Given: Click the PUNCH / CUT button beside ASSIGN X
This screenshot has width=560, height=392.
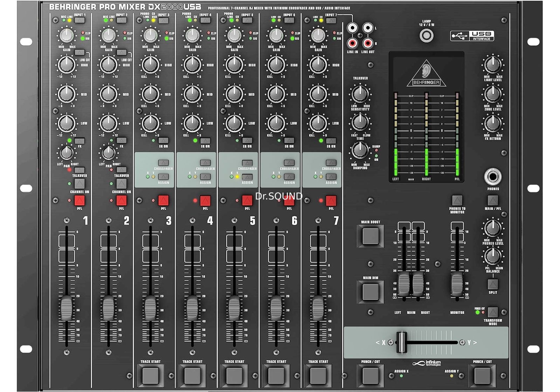Looking at the screenshot, I should coord(371,376).
